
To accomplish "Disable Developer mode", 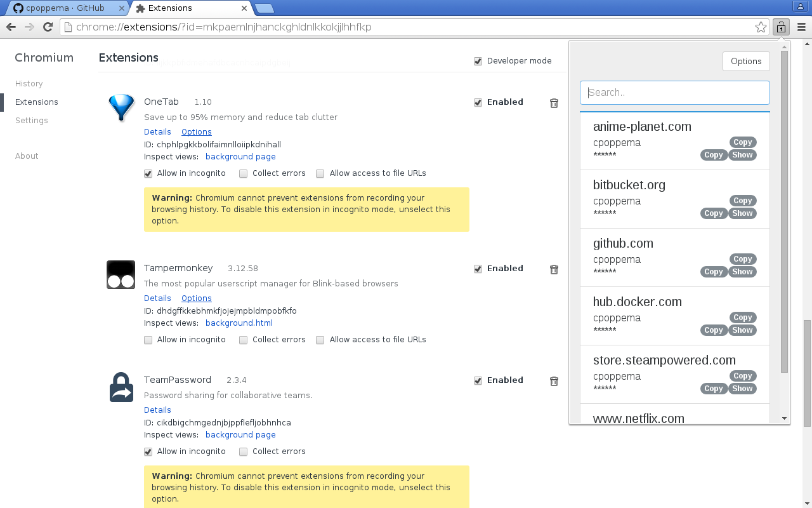I will pos(478,60).
